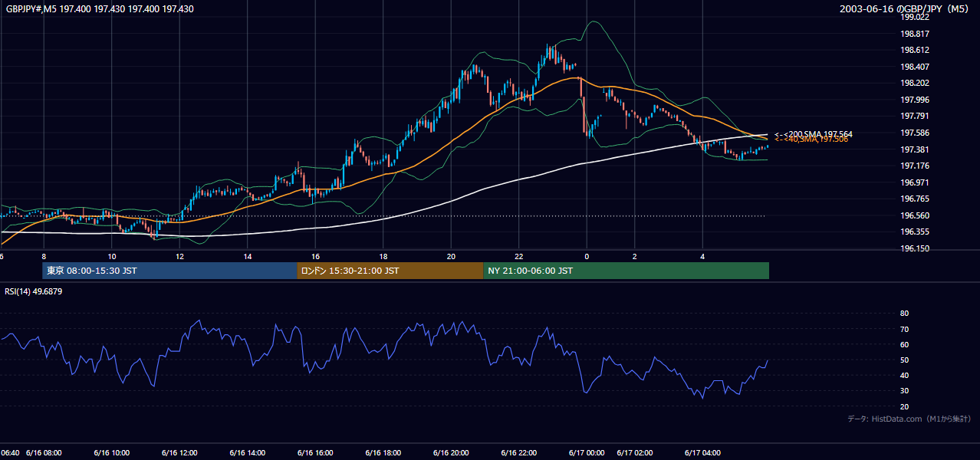Viewport: 980px width, 460px height.
Task: Click the HistData.com data source credit
Action: (x=909, y=419)
